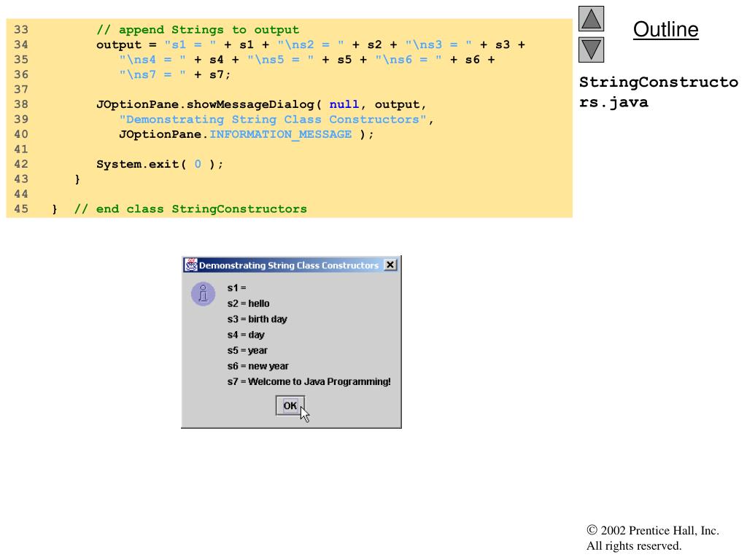Click the StringConstructors.java file name
Viewport: 747px width, 560px height.
(659, 92)
